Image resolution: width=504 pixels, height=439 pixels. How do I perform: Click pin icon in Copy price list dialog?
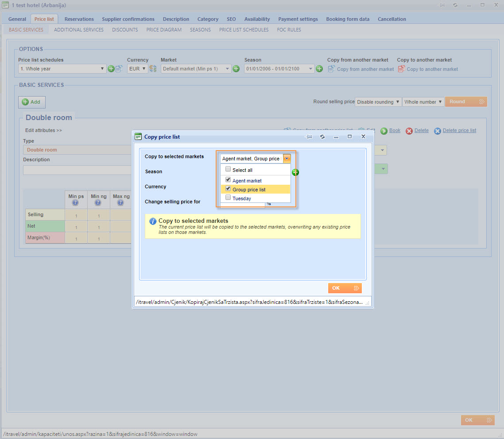click(309, 137)
